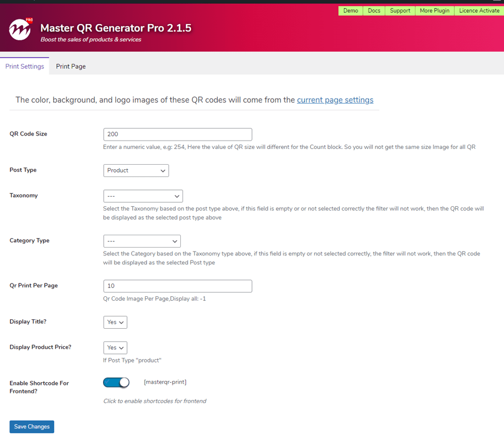Click the Support header button

pyautogui.click(x=400, y=11)
